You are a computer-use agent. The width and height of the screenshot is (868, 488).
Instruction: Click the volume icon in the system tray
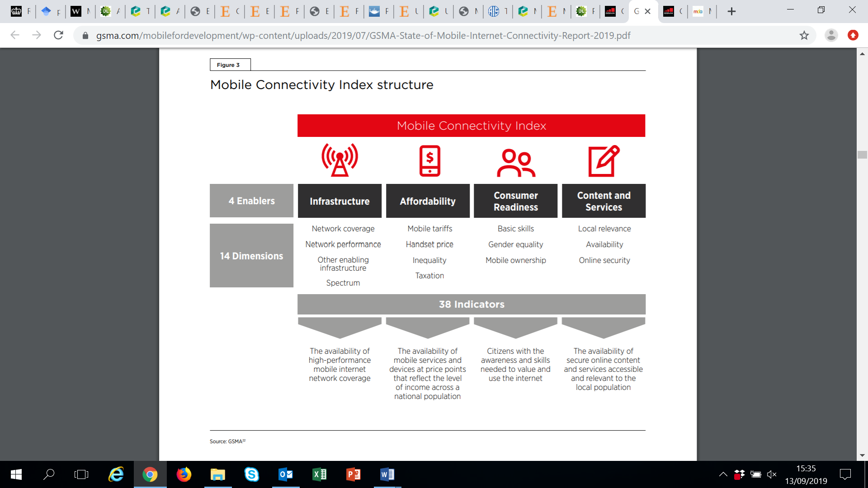[x=772, y=474]
